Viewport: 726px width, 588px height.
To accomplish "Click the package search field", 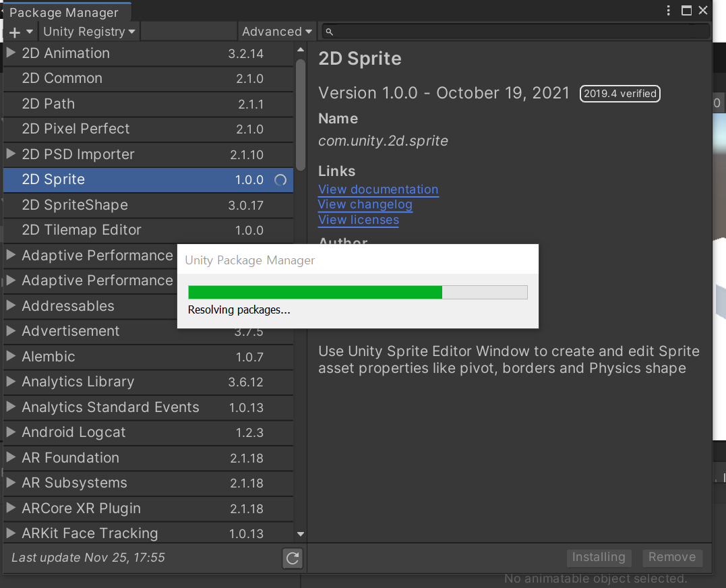I will 516,32.
